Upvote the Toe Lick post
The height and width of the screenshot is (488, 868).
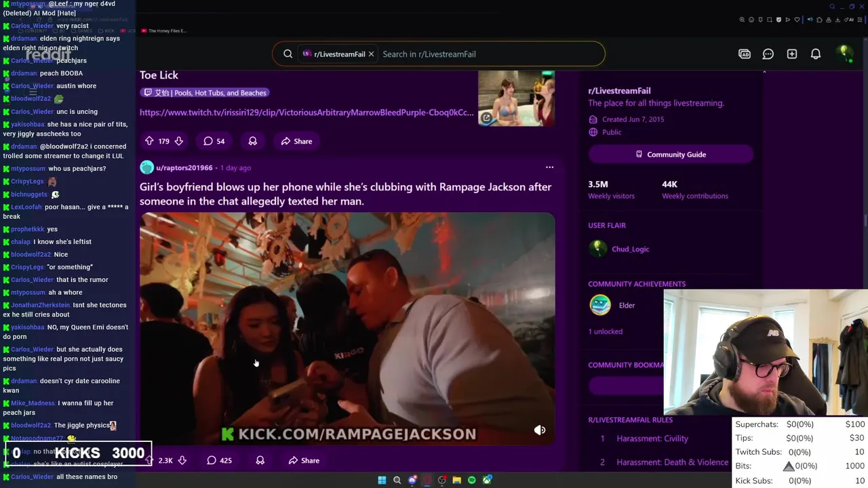[x=149, y=141]
